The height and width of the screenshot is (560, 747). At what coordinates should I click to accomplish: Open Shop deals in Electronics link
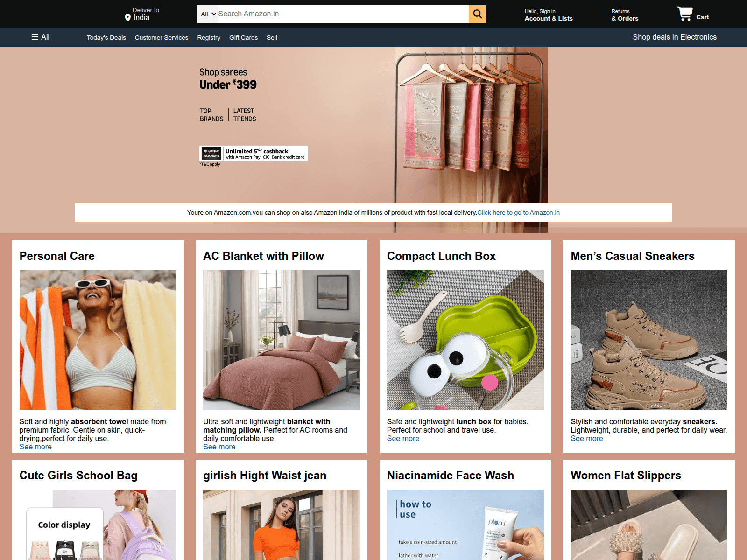pos(674,37)
